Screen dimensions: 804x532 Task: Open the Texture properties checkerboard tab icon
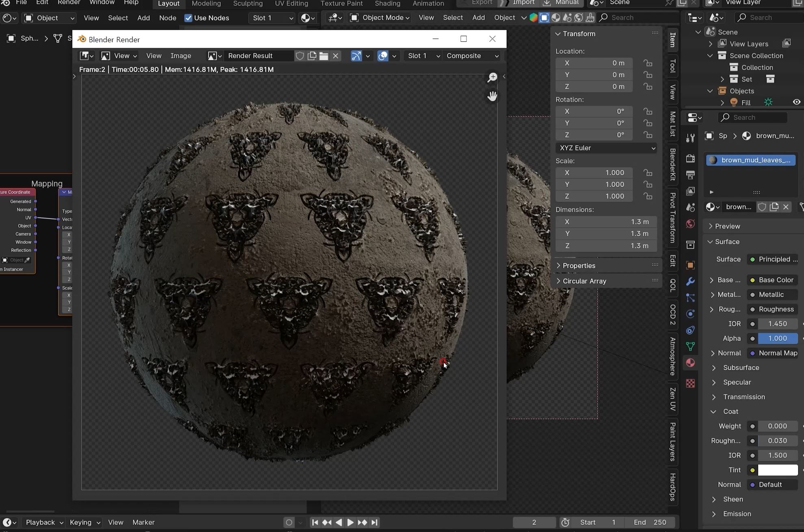(690, 383)
